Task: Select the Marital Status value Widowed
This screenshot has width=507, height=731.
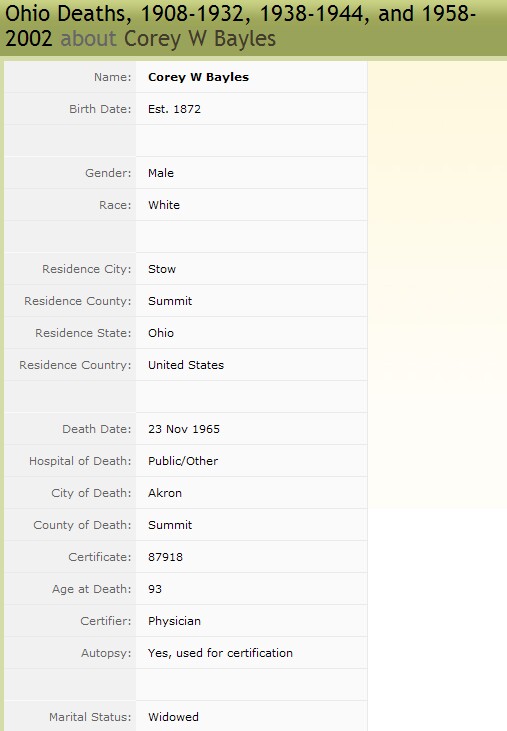Action: pyautogui.click(x=173, y=717)
